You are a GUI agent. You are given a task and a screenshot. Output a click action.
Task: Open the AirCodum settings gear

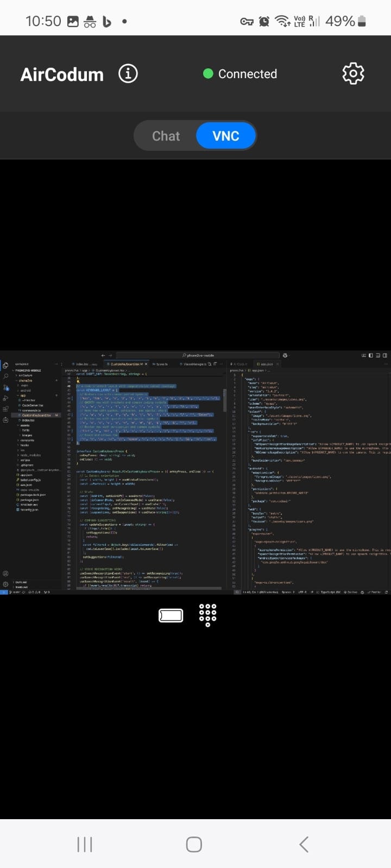[353, 73]
